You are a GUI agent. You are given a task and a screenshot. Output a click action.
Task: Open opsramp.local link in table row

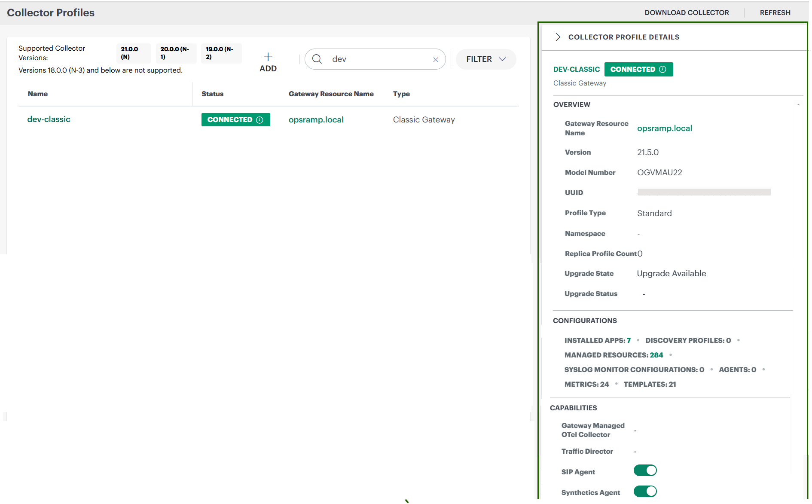pyautogui.click(x=316, y=120)
